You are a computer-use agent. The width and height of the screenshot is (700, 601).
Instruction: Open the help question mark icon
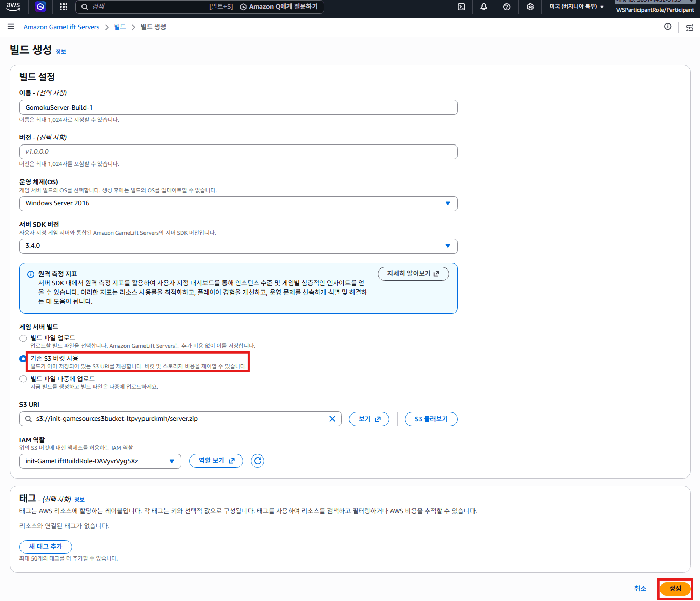point(507,7)
